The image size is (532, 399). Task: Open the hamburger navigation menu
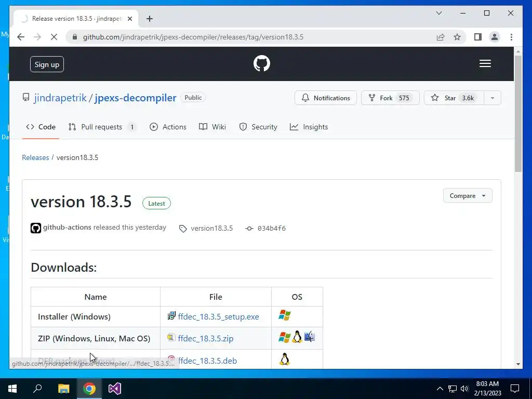point(485,63)
